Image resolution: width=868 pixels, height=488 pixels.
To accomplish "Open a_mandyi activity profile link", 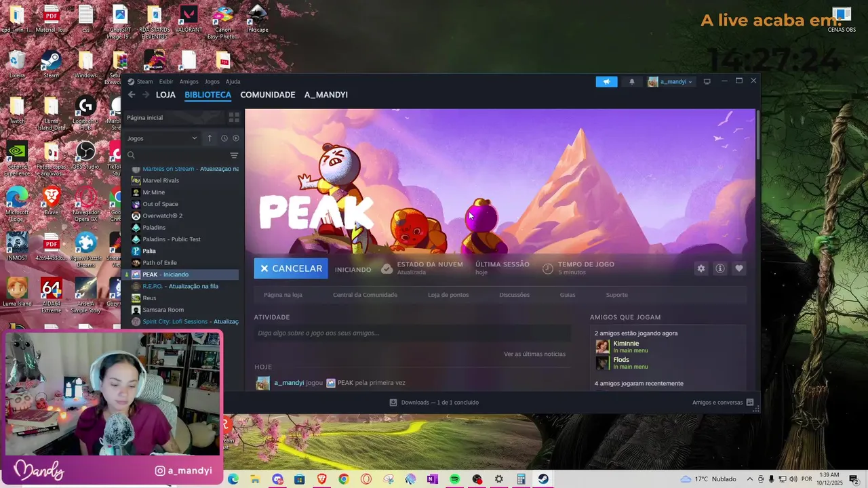I will coord(289,383).
